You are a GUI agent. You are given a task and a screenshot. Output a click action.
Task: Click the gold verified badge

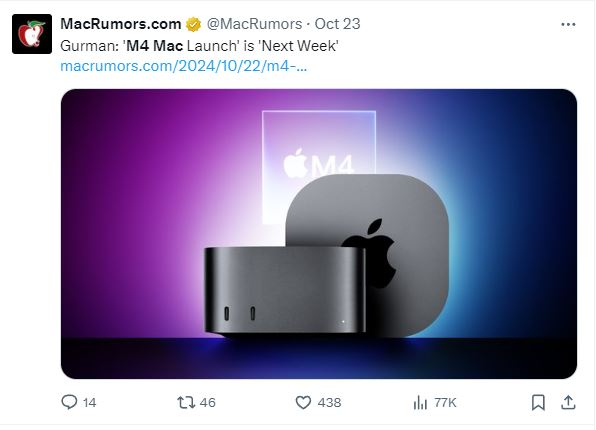click(193, 24)
